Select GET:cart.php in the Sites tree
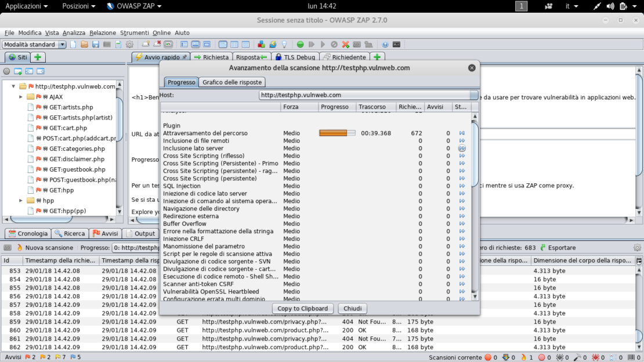644x362 pixels. 68,128
